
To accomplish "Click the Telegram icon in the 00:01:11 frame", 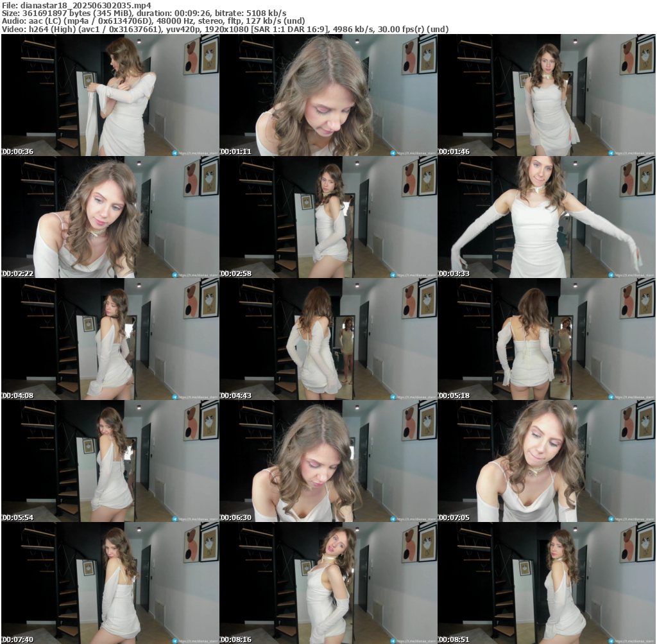I will tap(393, 153).
